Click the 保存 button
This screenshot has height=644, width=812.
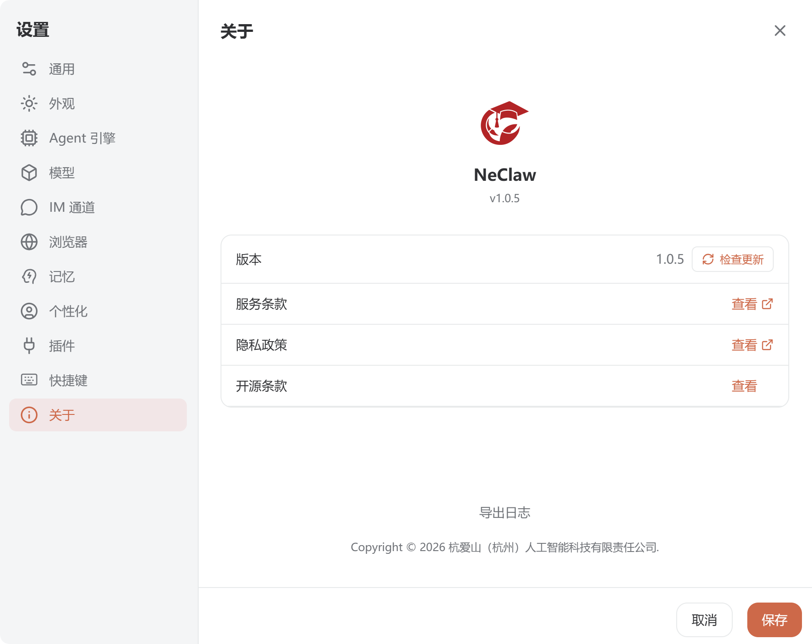[x=774, y=620]
